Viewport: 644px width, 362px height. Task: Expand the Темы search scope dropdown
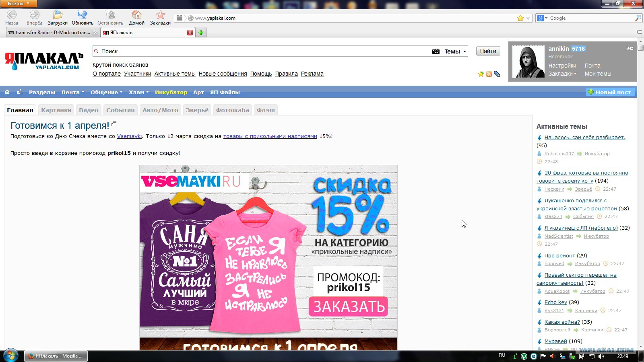[455, 51]
